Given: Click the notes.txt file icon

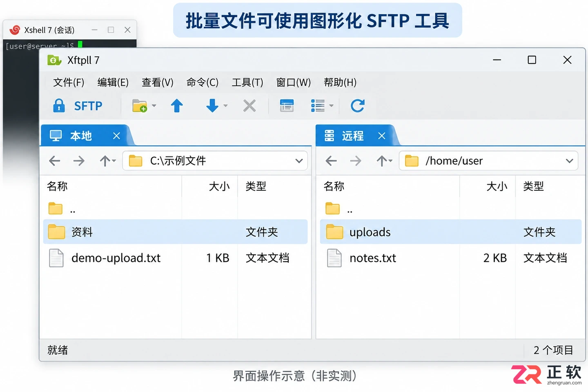Looking at the screenshot, I should click(x=334, y=258).
